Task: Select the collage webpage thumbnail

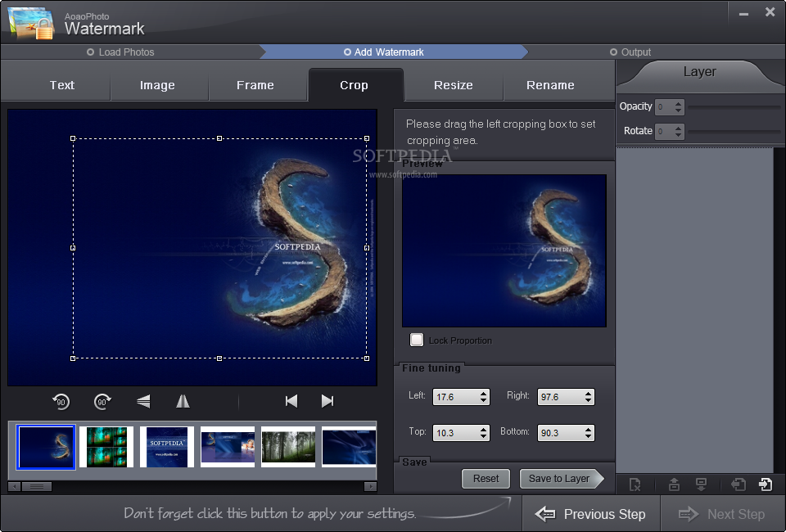Action: [228, 447]
